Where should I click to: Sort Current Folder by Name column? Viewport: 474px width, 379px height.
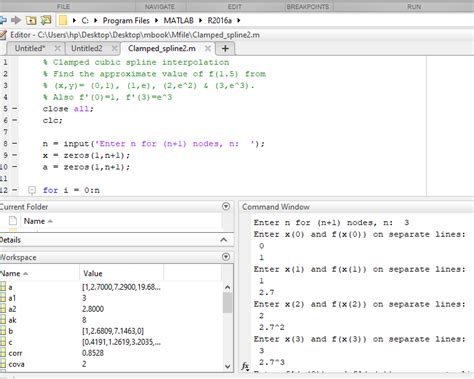coord(38,221)
